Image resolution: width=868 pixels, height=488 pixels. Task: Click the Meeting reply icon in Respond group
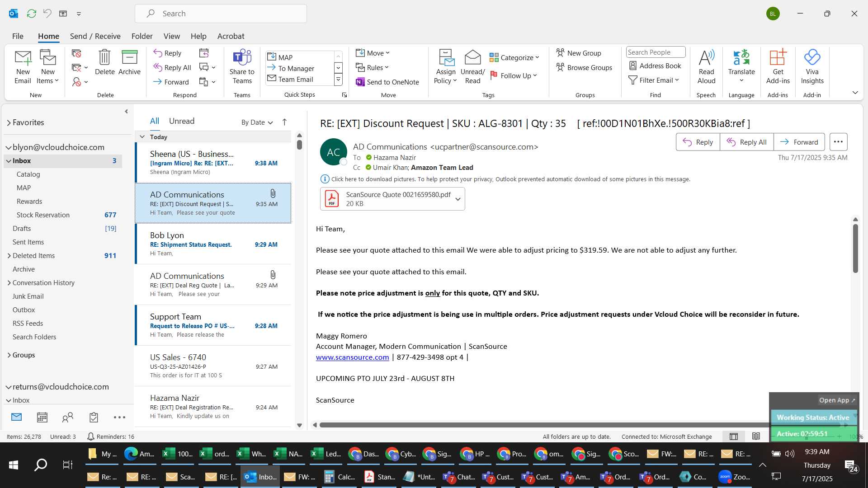coord(204,53)
